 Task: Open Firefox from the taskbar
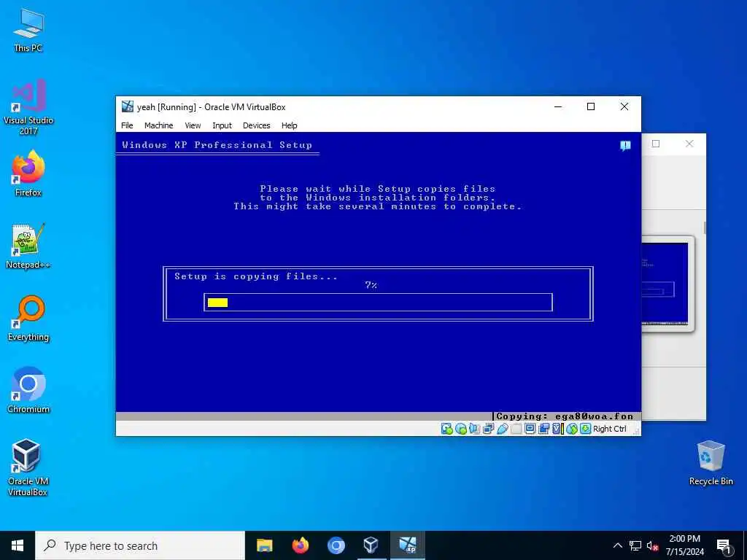(300, 545)
